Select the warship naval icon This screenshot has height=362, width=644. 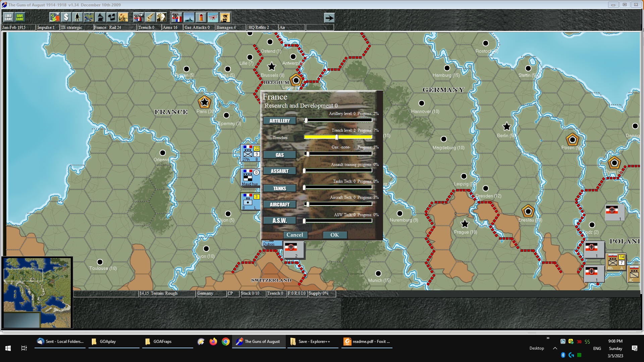189,17
